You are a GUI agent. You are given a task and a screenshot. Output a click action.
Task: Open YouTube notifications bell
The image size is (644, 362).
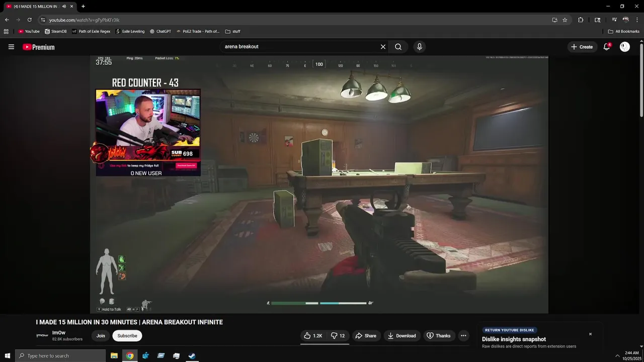[x=607, y=47]
